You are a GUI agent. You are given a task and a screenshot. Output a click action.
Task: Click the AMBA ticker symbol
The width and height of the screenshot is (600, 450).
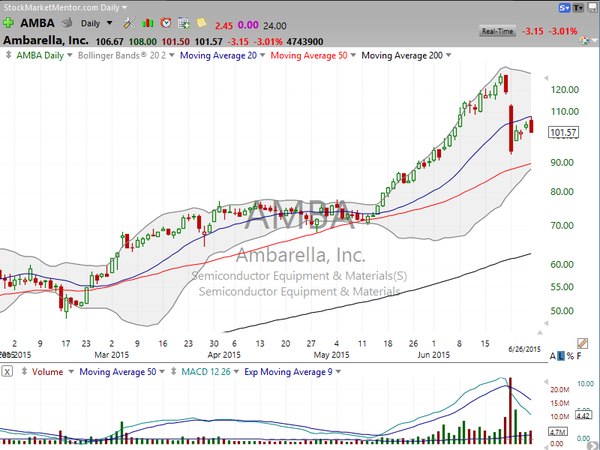(x=37, y=23)
